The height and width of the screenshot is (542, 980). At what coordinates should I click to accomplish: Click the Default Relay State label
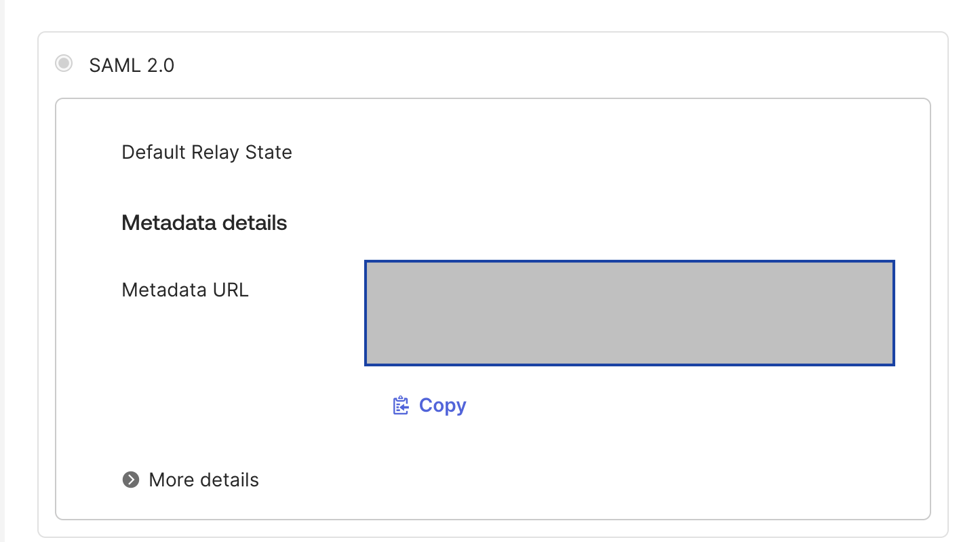coord(207,152)
